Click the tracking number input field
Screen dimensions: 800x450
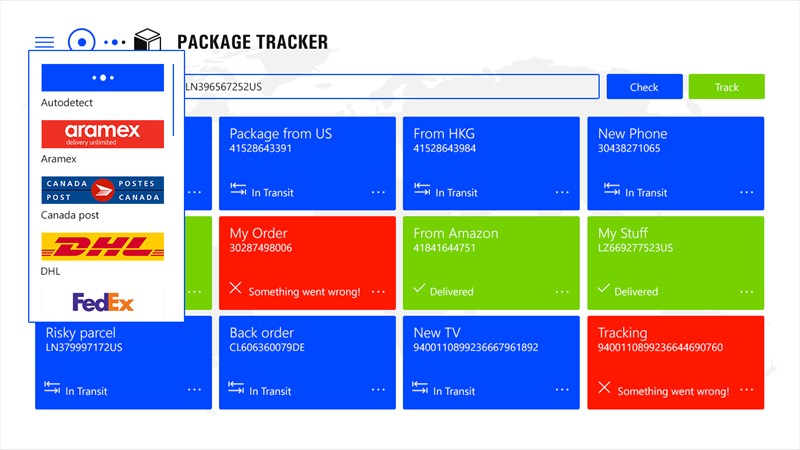[x=391, y=87]
